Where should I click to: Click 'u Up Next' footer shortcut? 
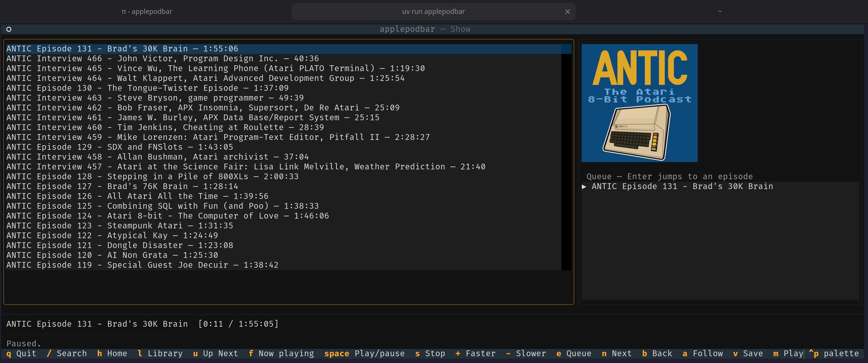pyautogui.click(x=215, y=353)
